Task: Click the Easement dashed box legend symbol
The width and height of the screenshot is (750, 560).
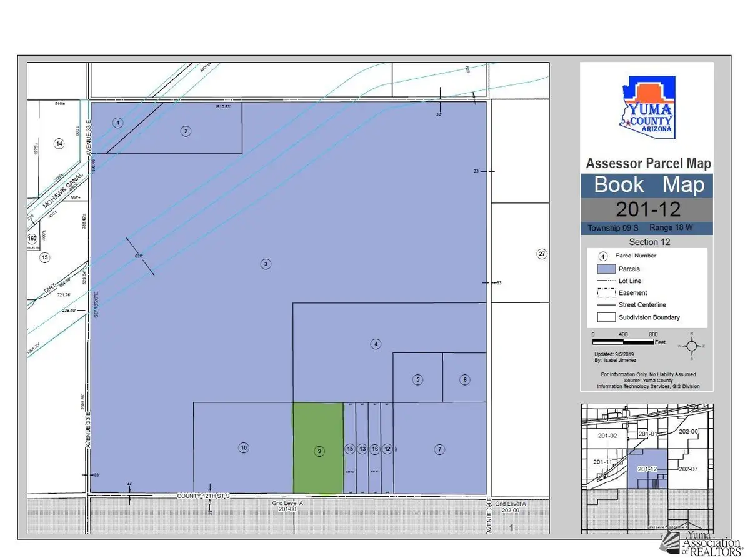Action: (x=606, y=293)
